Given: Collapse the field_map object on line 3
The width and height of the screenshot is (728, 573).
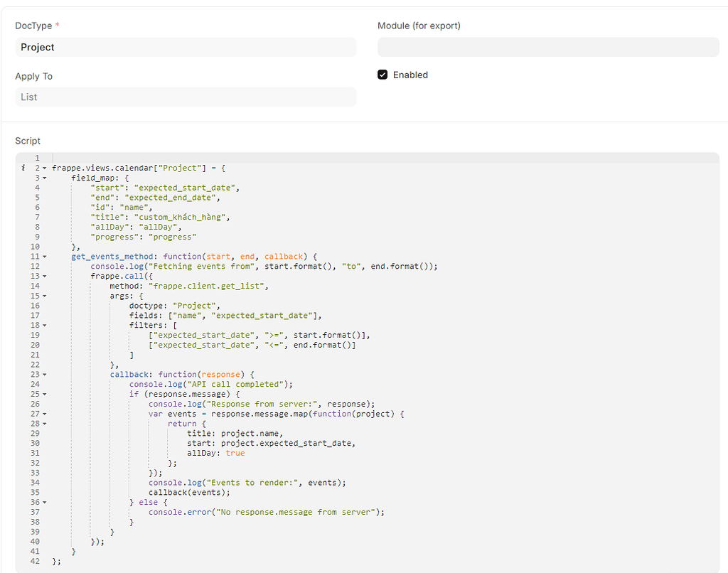Looking at the screenshot, I should coord(46,178).
